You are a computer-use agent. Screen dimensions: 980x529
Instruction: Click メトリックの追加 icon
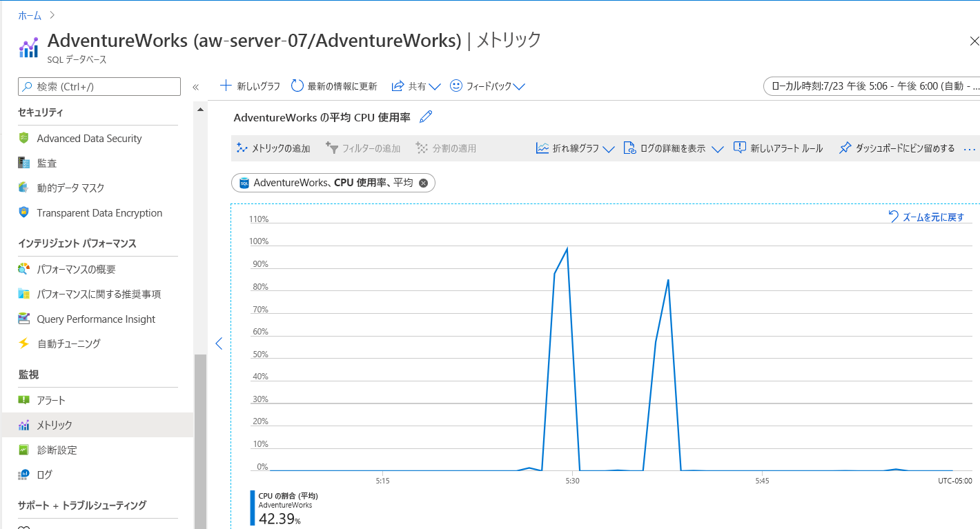coord(242,148)
